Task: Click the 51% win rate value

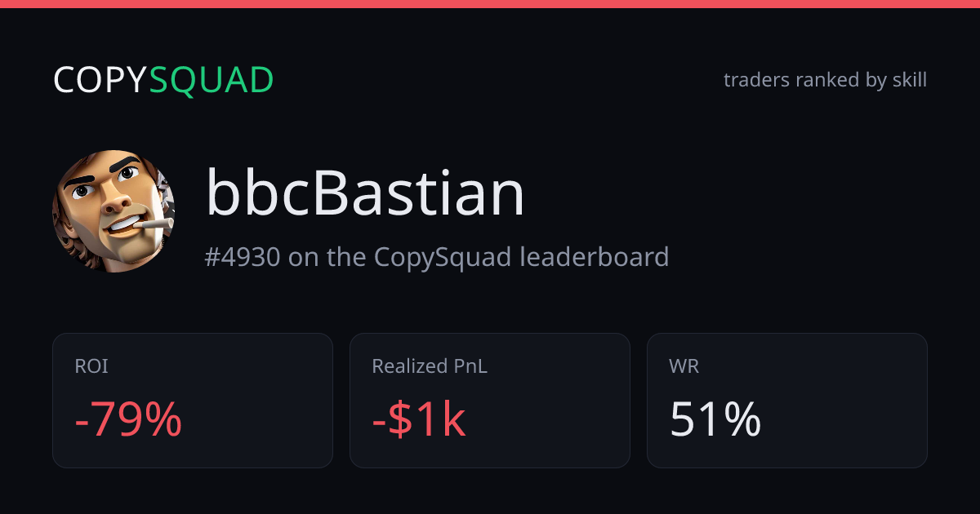Action: 715,420
